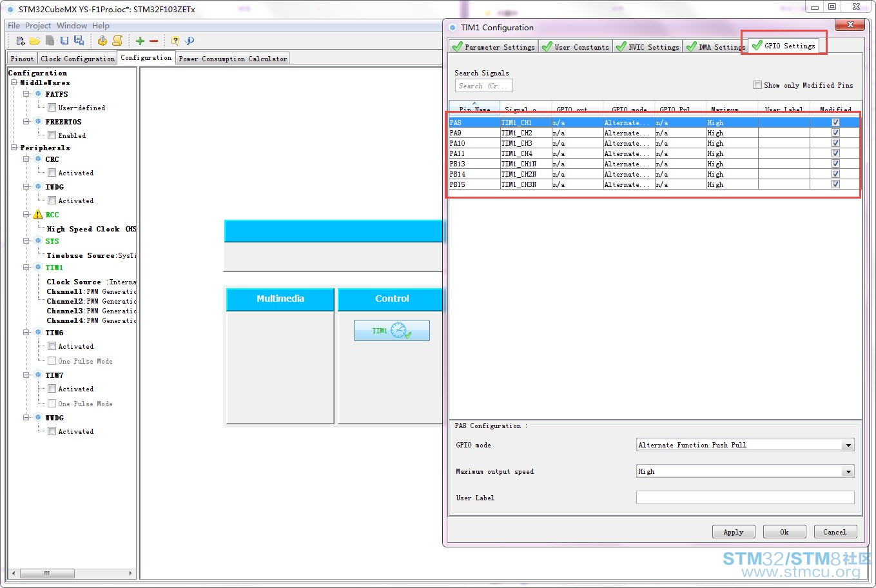Screen dimensions: 876x588
Task: Collapse the WWDG tree node
Action: 26,418
